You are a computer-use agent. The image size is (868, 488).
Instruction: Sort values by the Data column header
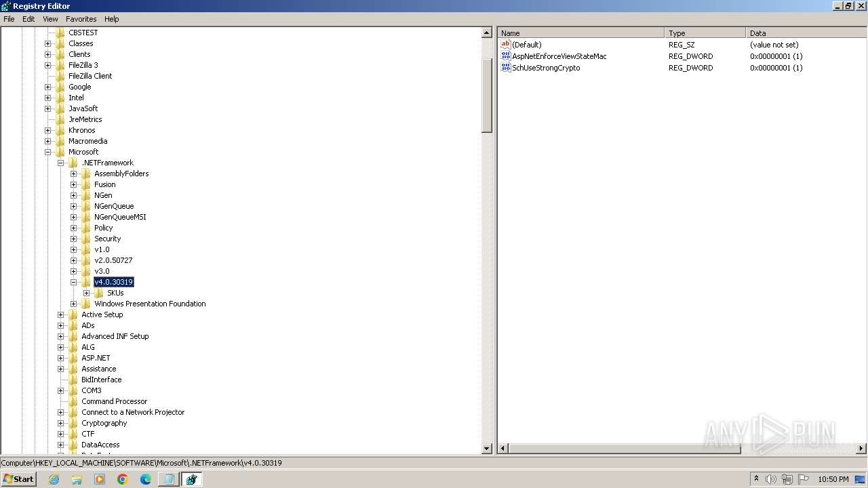pos(806,33)
